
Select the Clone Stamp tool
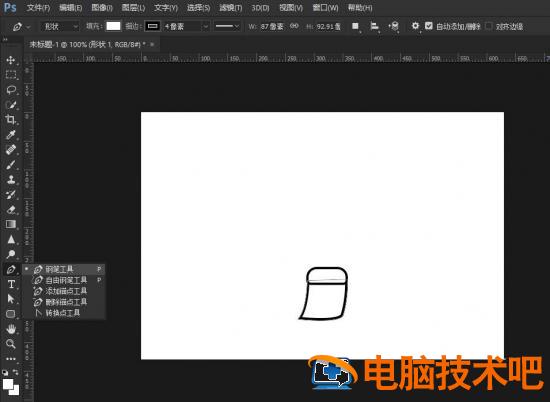click(x=11, y=180)
